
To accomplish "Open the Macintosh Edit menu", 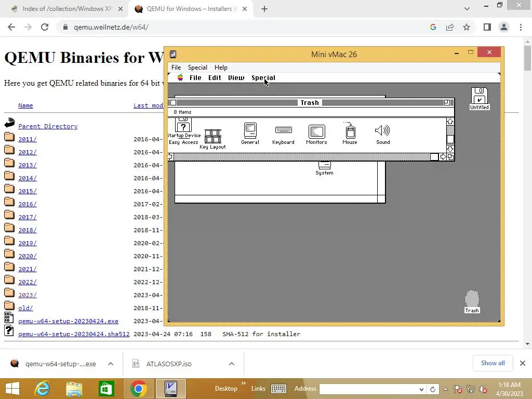I will coord(215,78).
